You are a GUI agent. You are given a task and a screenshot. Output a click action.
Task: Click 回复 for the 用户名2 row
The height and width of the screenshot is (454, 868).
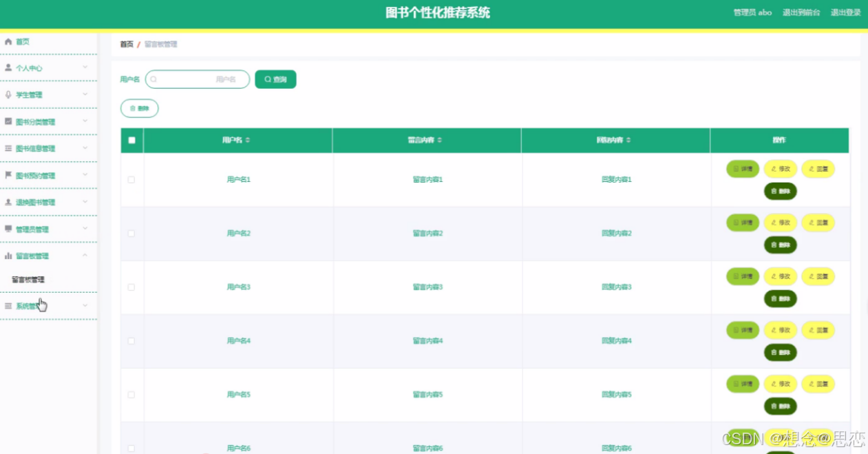(818, 223)
